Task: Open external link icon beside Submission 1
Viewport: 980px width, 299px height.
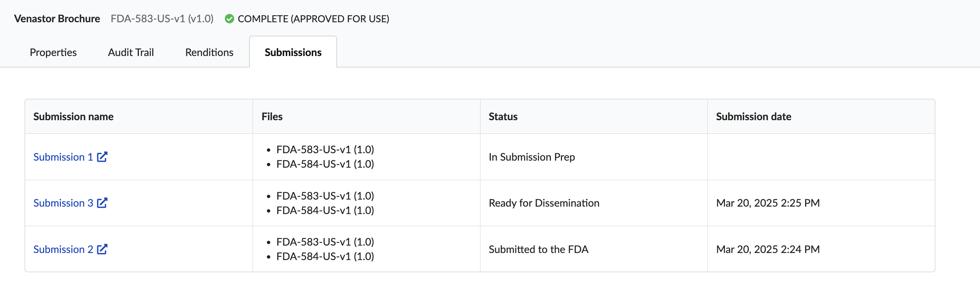Action: tap(102, 157)
